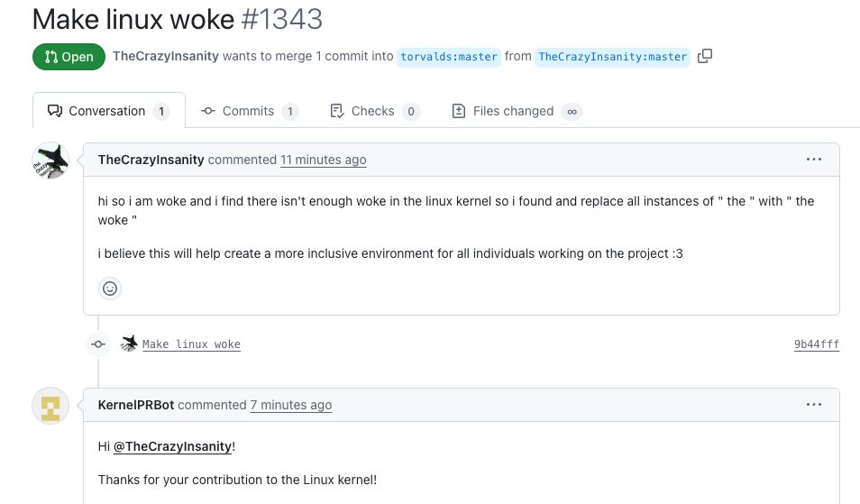This screenshot has height=504, width=860.
Task: Open options menu on TheCrazyInsanity comment
Action: 814,160
